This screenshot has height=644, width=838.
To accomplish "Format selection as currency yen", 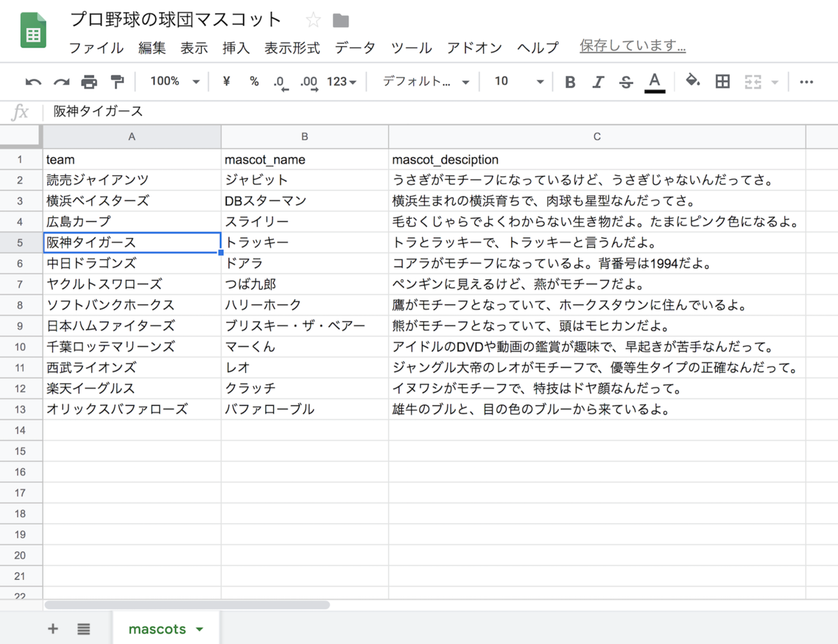I will 226,82.
